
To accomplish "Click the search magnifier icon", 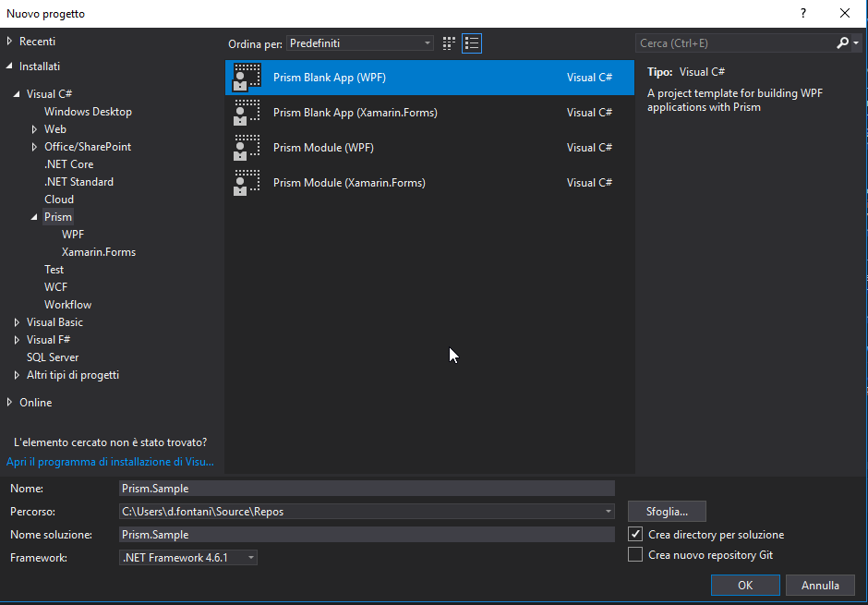I will pos(841,42).
